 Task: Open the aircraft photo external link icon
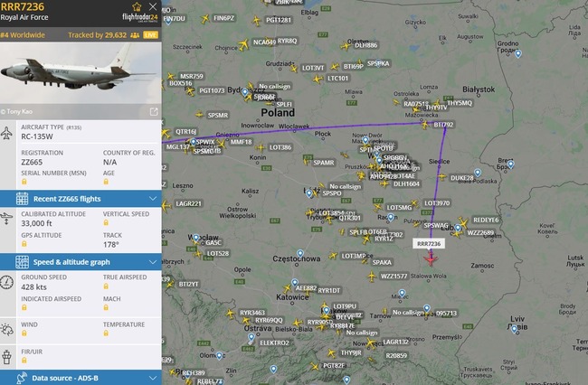pyautogui.click(x=154, y=111)
